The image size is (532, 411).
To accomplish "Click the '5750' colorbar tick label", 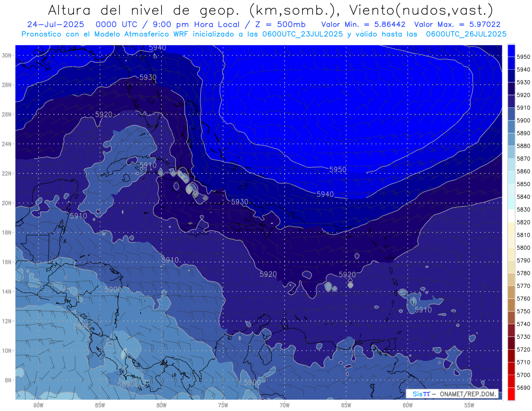I will [x=523, y=311].
